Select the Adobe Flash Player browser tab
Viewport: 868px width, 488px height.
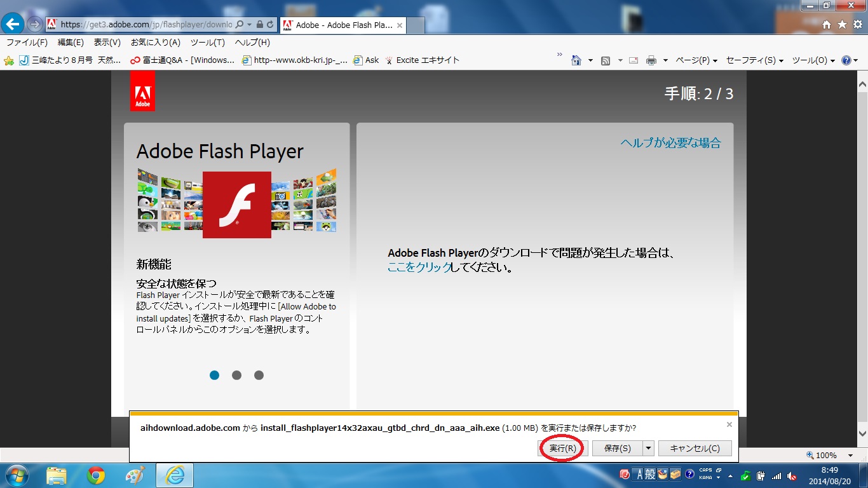[343, 25]
